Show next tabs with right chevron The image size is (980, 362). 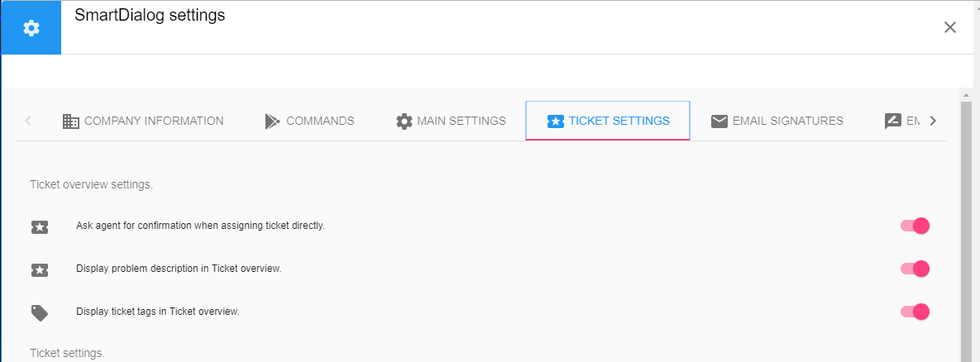[x=933, y=121]
